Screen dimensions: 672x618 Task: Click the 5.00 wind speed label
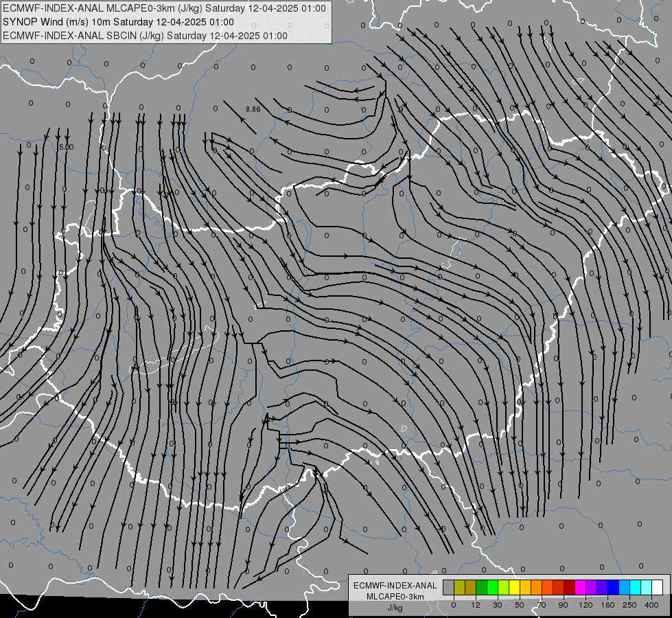pyautogui.click(x=67, y=147)
